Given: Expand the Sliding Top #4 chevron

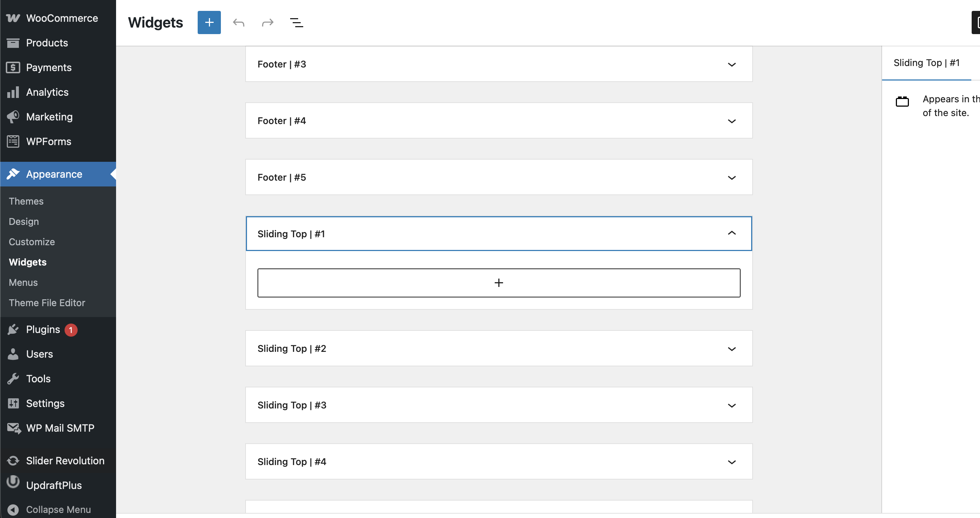Looking at the screenshot, I should pos(731,462).
